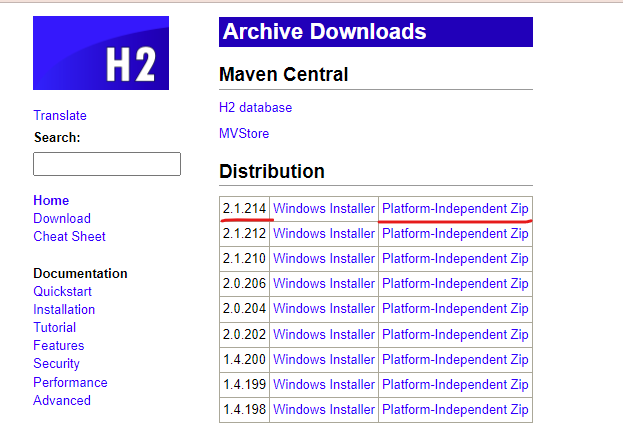The width and height of the screenshot is (623, 423).
Task: Open the Performance documentation link
Action: click(71, 382)
